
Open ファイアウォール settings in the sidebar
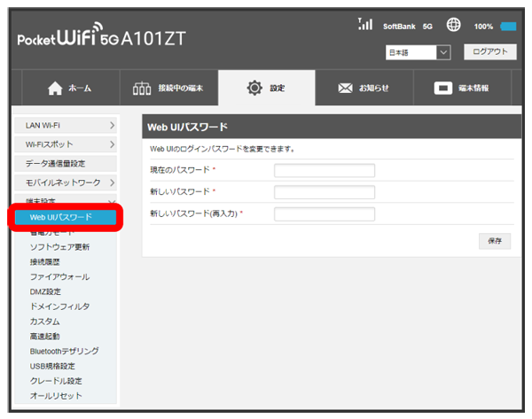point(59,276)
